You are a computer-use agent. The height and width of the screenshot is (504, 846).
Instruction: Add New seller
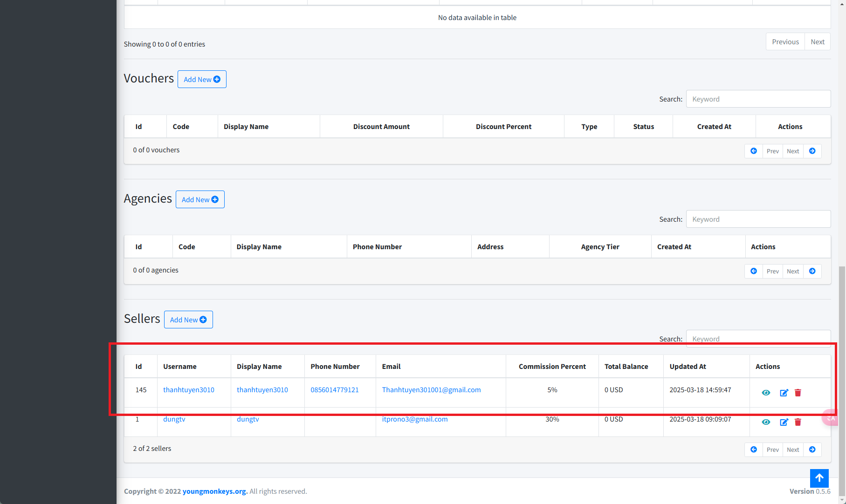[188, 320]
